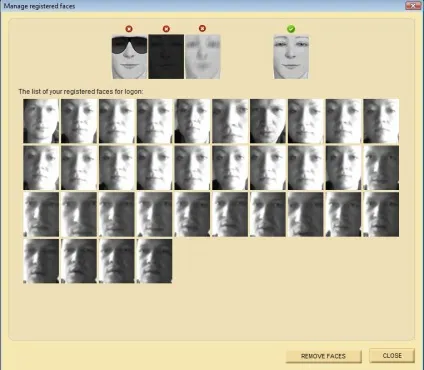Select tenth registered face in third row
Screen dimensions: 424x370
[x=381, y=214]
